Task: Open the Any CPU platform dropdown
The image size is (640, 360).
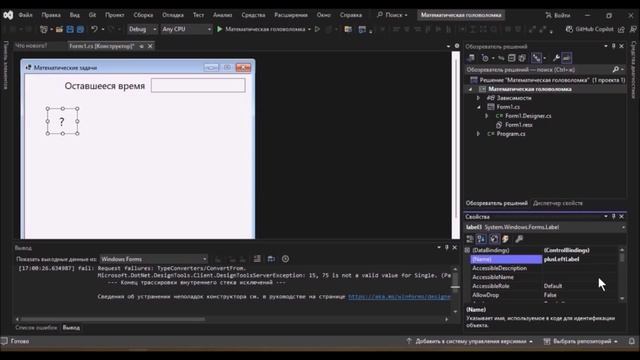Action: pos(187,29)
